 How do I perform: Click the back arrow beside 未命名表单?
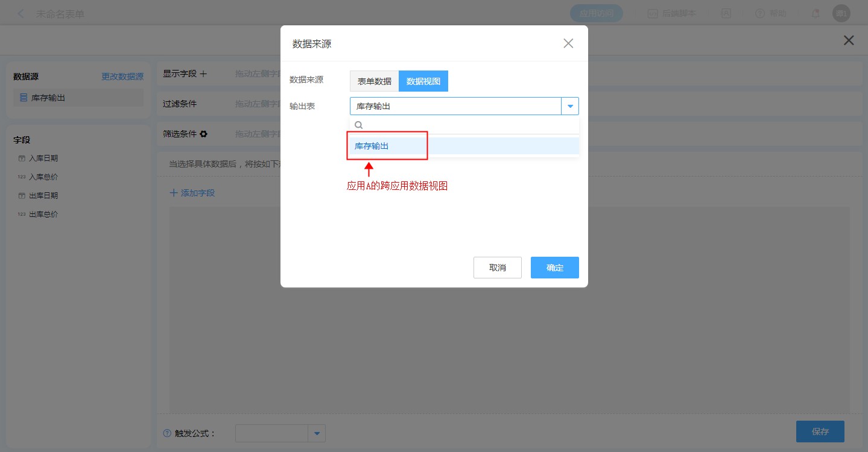21,13
